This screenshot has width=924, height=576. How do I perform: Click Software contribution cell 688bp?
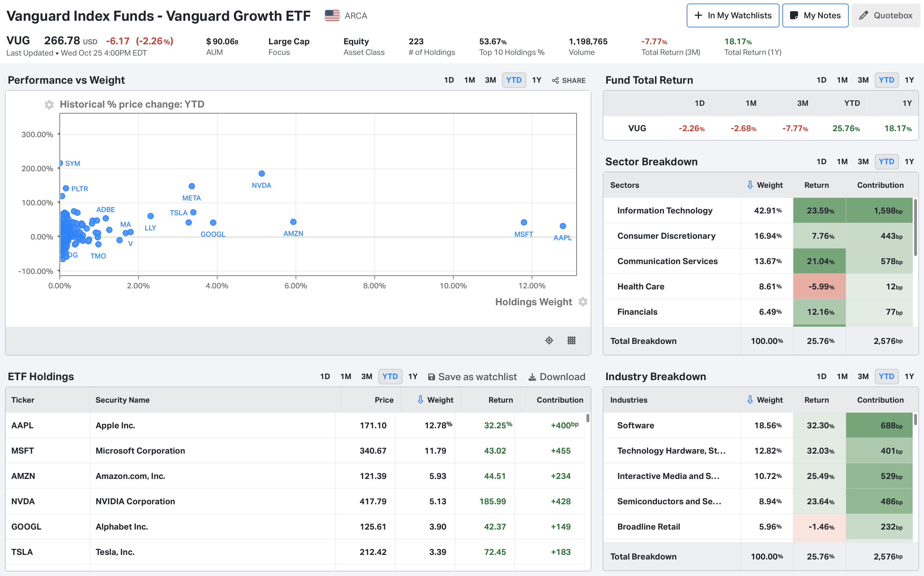[879, 425]
